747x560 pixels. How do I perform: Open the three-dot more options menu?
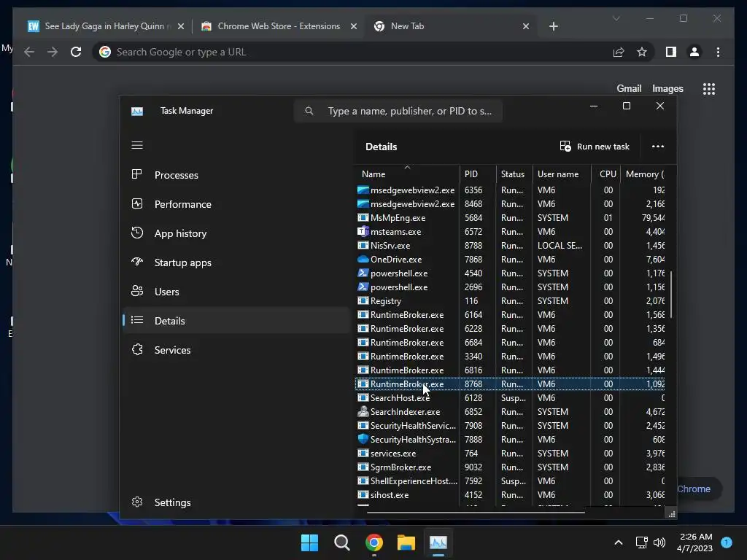tap(658, 147)
